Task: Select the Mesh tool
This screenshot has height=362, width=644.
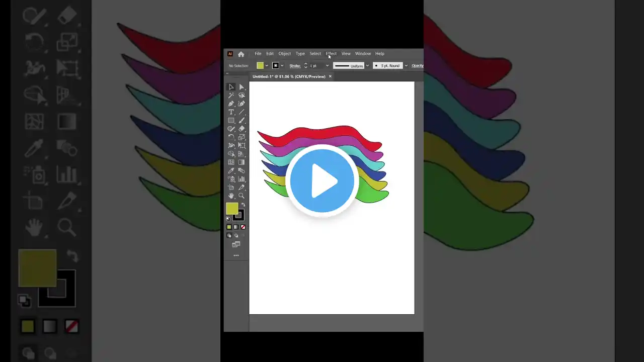Action: [231, 162]
